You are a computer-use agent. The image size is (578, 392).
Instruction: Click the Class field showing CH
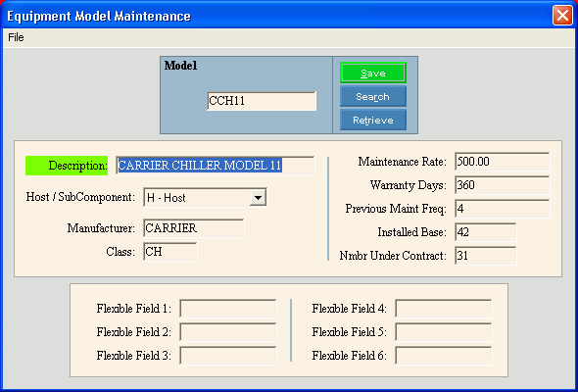(x=169, y=252)
